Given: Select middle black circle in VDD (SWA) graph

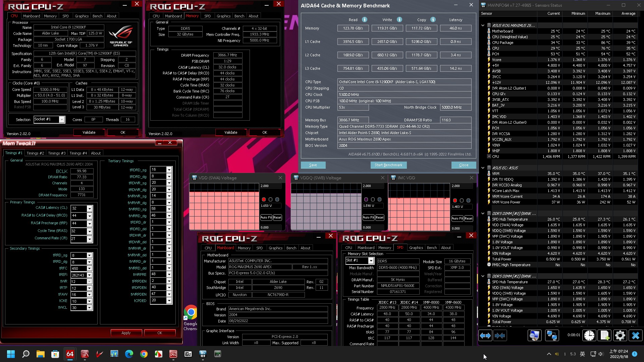Looking at the screenshot, I should (x=270, y=199).
